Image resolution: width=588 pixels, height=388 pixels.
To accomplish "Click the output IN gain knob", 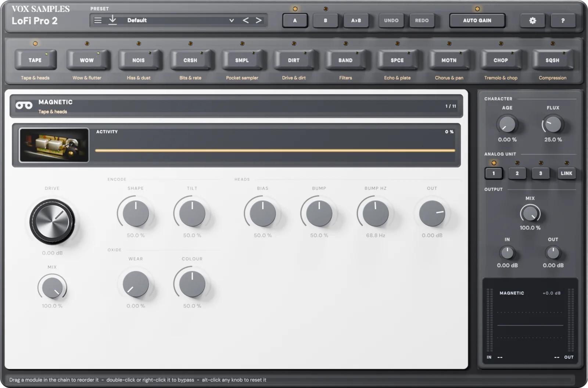I will click(x=507, y=253).
